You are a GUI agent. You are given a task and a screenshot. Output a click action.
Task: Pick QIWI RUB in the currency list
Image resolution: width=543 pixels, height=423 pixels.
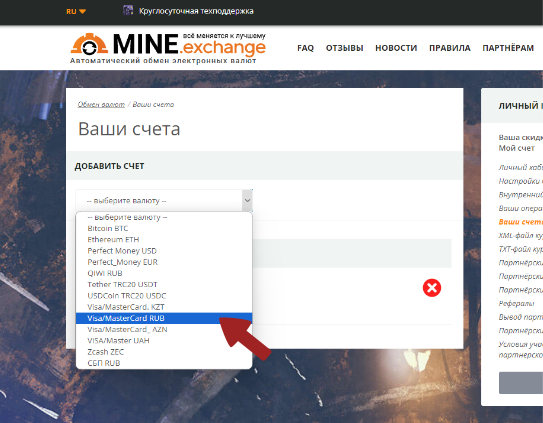point(164,273)
